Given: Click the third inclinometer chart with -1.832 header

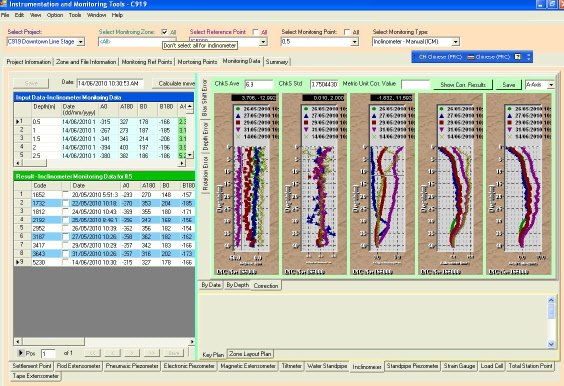Looking at the screenshot, I should [382, 184].
